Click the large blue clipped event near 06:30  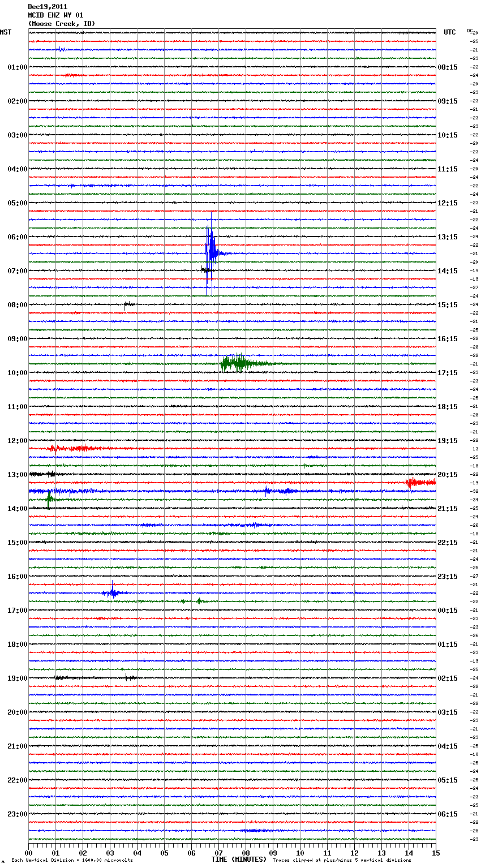pos(211,253)
